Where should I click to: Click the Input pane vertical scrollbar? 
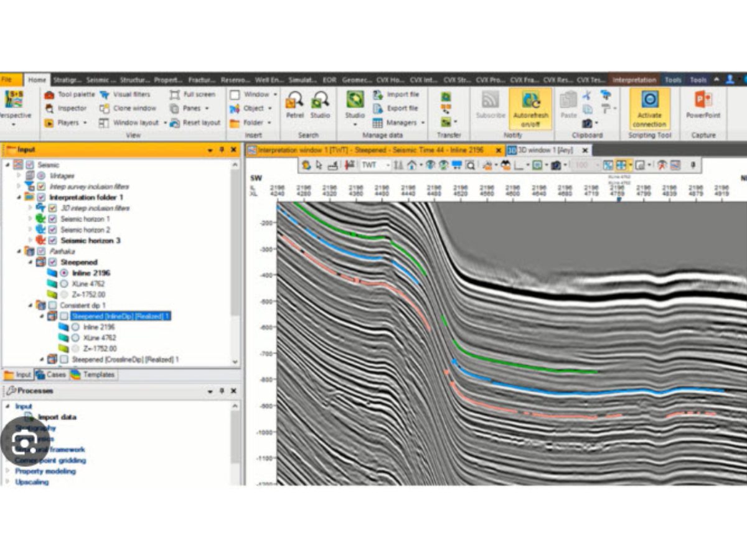(235, 261)
